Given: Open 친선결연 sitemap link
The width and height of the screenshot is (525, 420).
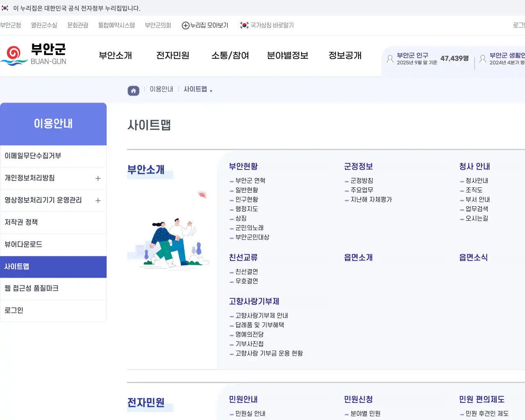Looking at the screenshot, I should tap(247, 272).
